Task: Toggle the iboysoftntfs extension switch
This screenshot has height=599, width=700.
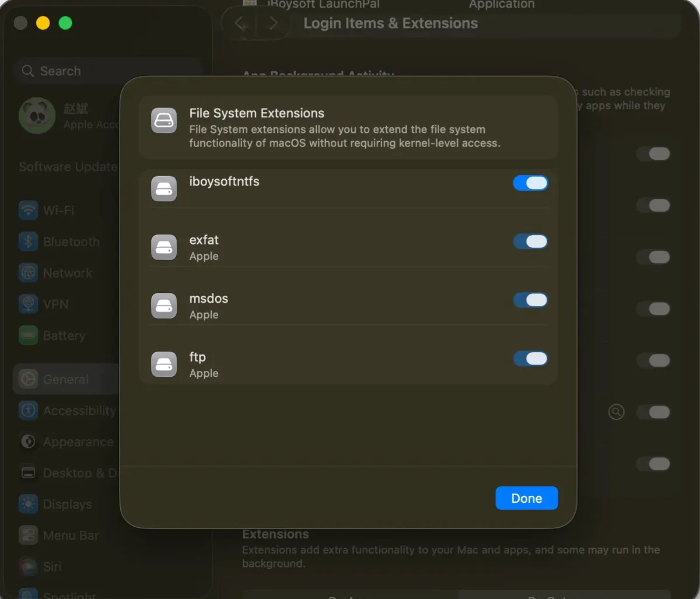Action: (x=530, y=183)
